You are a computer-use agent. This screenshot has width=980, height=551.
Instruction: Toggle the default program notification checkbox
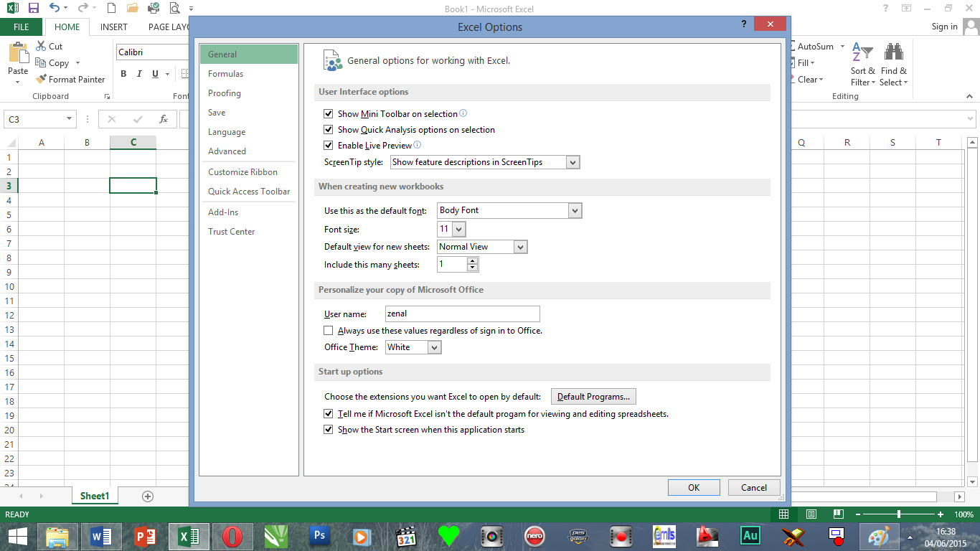tap(329, 414)
